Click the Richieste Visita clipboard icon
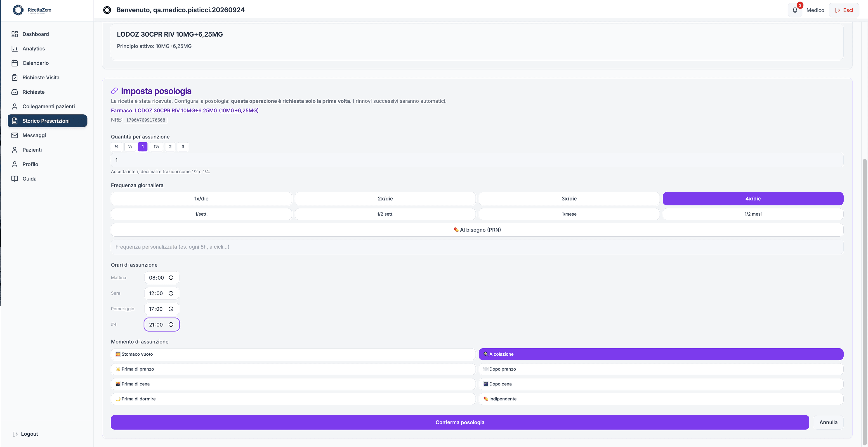 click(14, 78)
